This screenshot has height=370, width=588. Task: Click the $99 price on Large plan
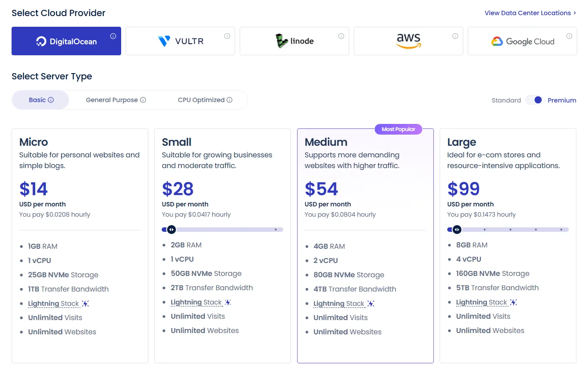[x=463, y=189]
